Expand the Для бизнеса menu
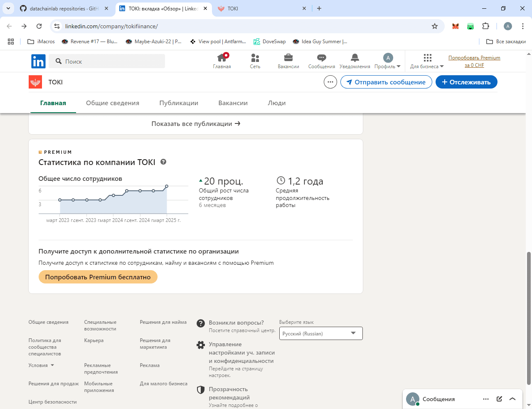 coord(427,61)
